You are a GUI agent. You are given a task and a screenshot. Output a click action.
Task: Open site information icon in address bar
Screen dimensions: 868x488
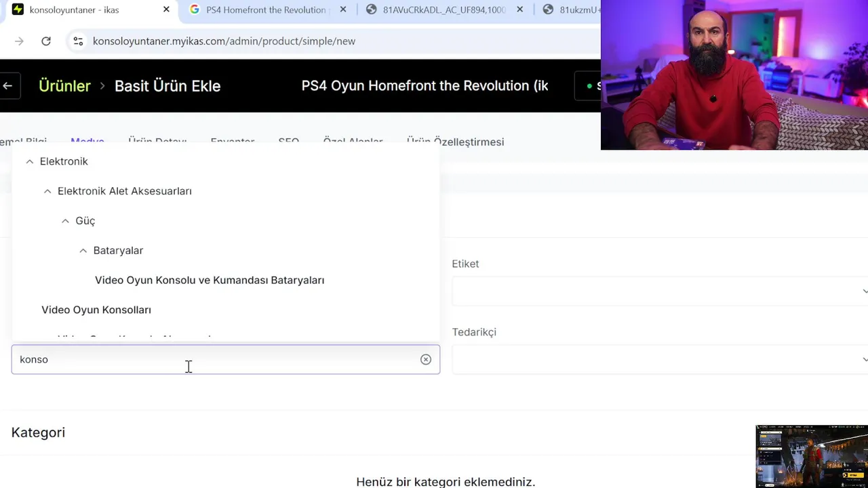pyautogui.click(x=78, y=41)
